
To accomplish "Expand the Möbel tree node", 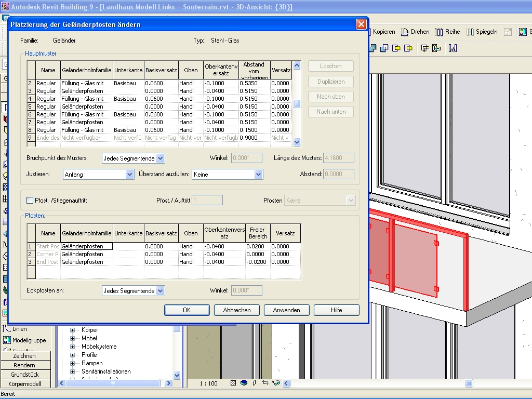I will [72, 338].
